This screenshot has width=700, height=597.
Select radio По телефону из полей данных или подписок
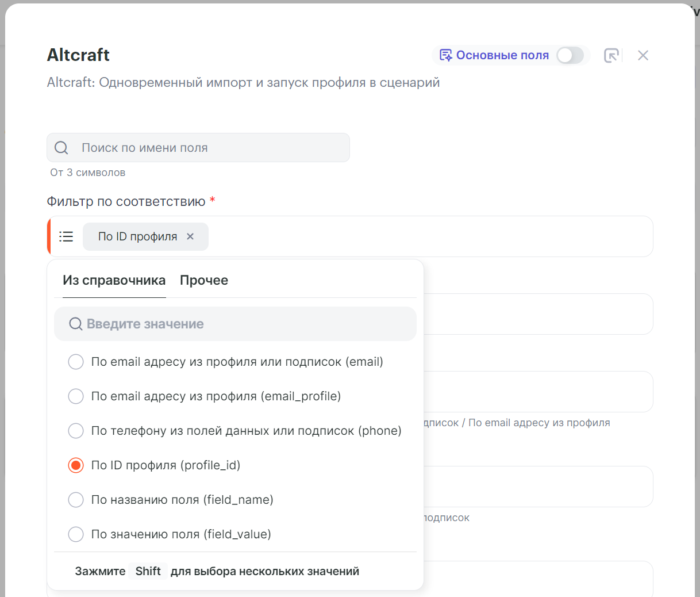point(76,431)
